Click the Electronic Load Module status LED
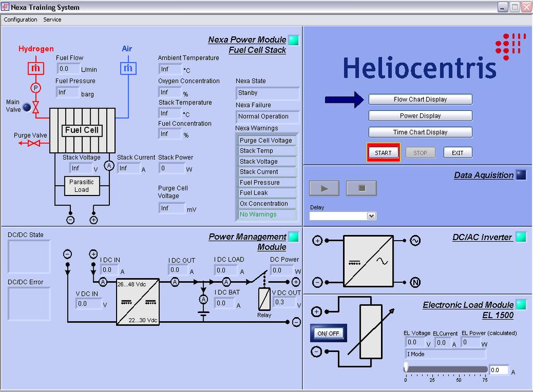 coord(521,305)
